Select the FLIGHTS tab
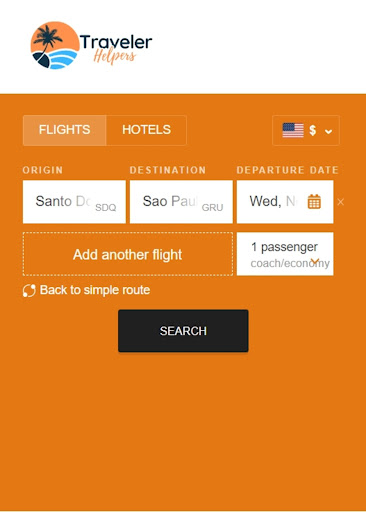This screenshot has height=512, width=366. coord(65,130)
